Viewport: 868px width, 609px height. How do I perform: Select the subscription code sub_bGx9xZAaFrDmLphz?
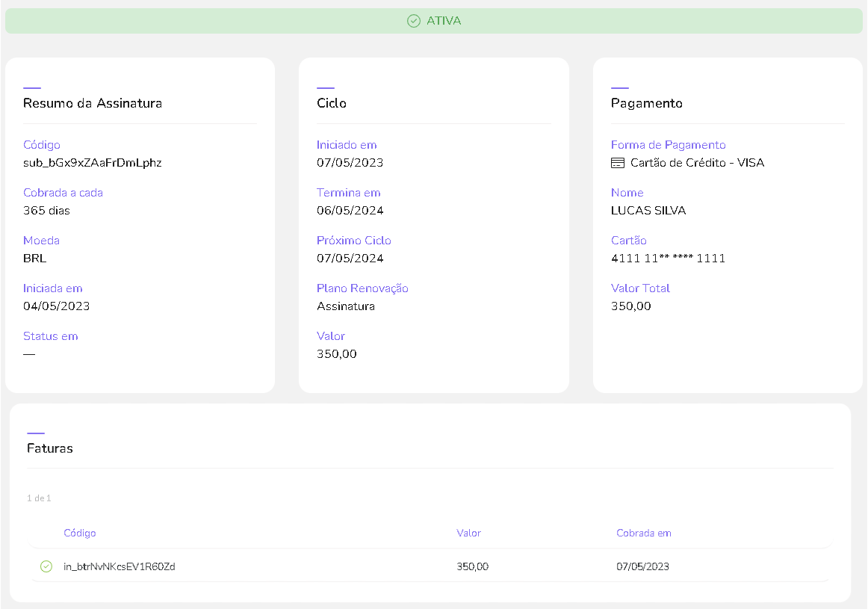pyautogui.click(x=93, y=163)
